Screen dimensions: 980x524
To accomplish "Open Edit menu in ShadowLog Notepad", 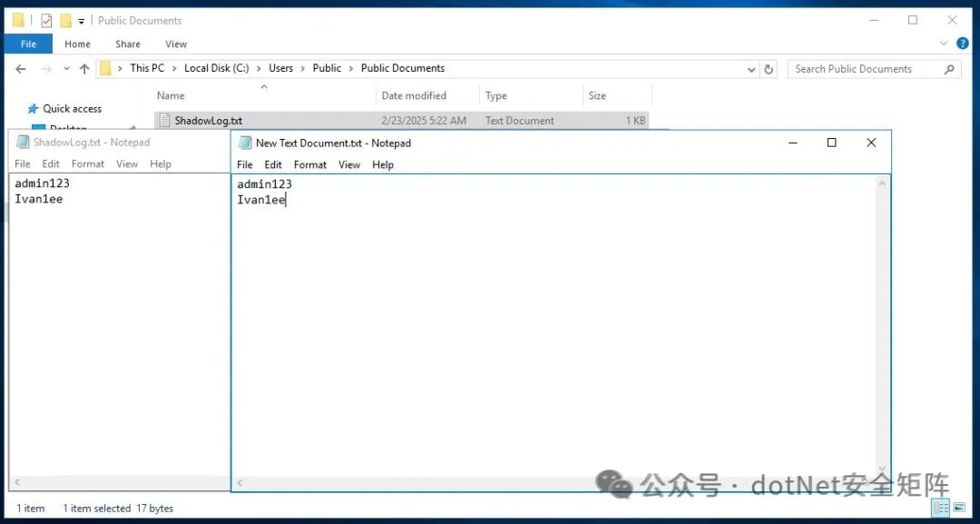I will [x=51, y=163].
